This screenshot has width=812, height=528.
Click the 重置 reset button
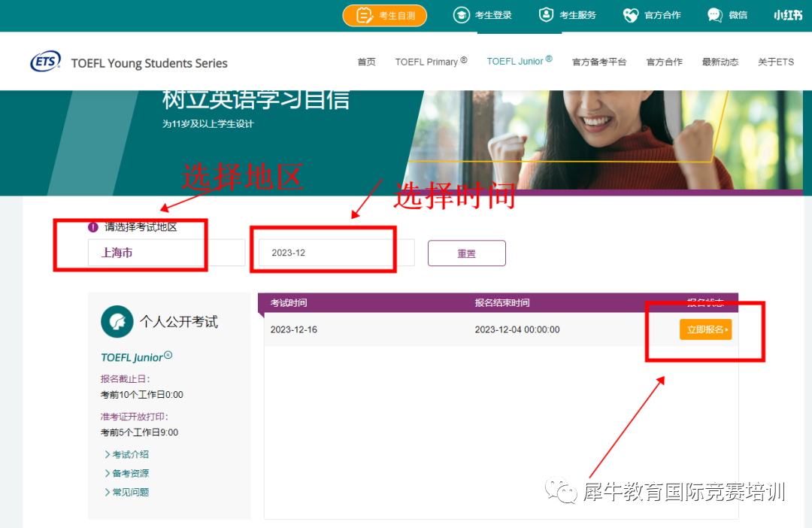(x=467, y=253)
